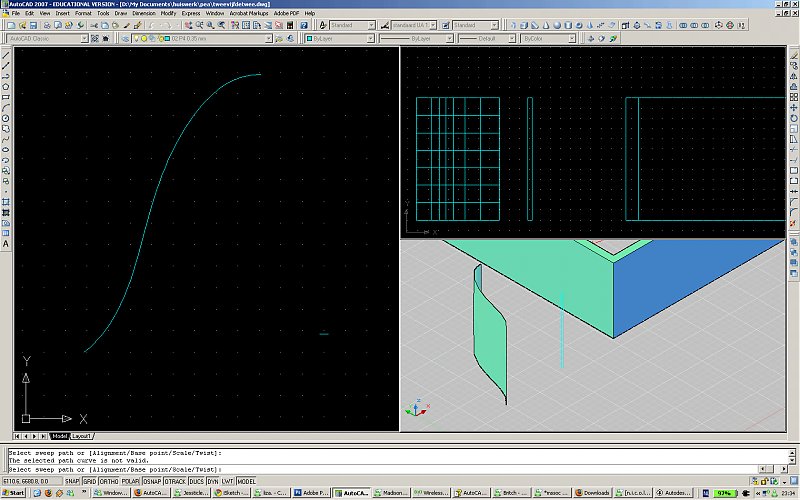Click the command window scroll-up arrow
Viewport: 800px width, 500px height.
[x=792, y=452]
